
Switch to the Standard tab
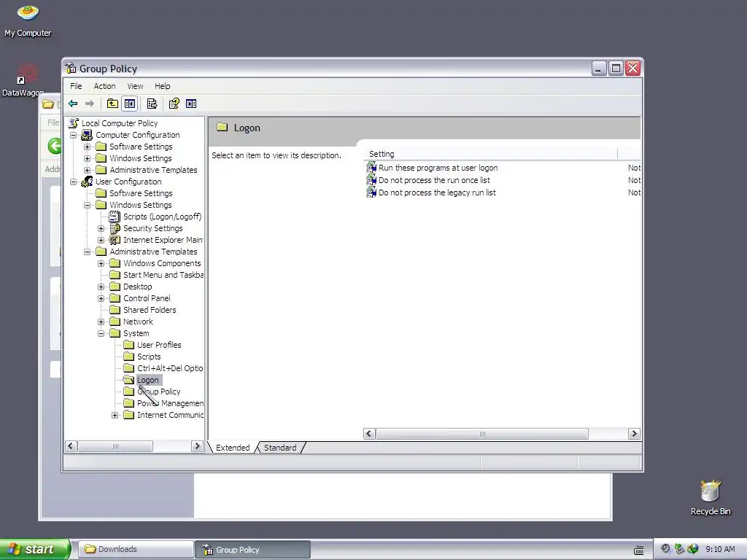tap(280, 448)
